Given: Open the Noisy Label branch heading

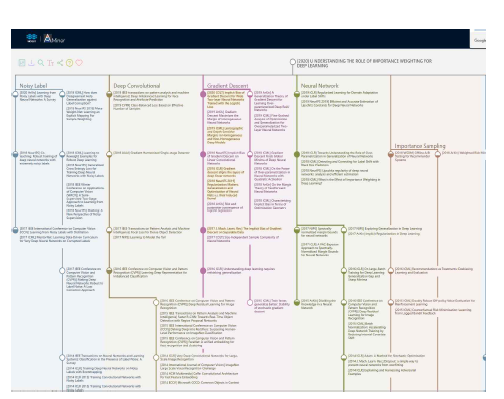Looking at the screenshot, I should pyautogui.click(x=33, y=86).
